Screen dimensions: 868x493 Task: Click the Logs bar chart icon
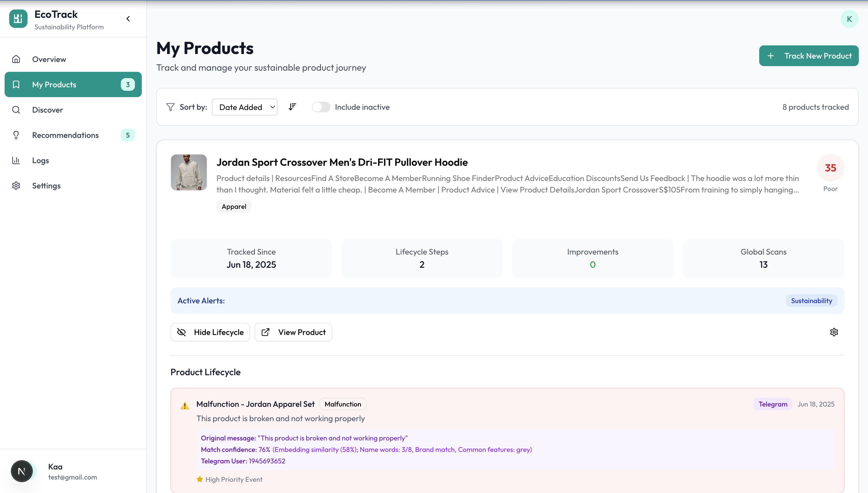pos(16,160)
